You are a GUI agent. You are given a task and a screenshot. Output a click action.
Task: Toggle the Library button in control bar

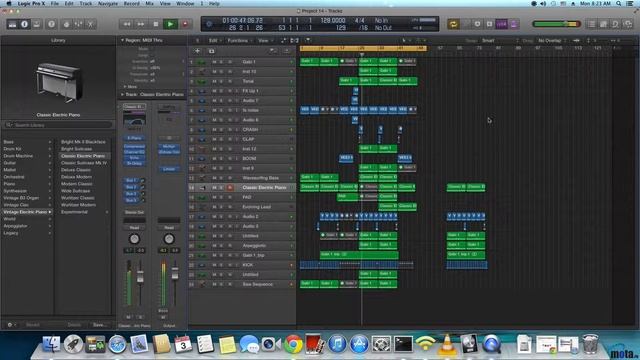coord(12,24)
